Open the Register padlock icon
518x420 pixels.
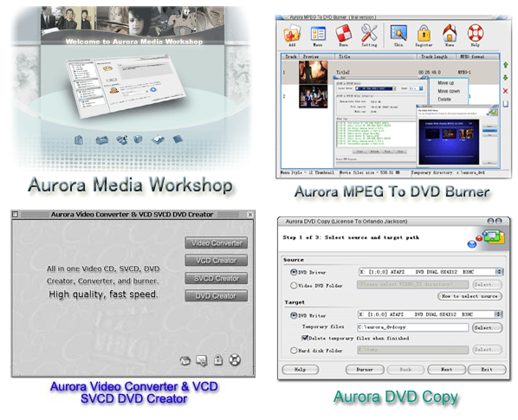[424, 34]
